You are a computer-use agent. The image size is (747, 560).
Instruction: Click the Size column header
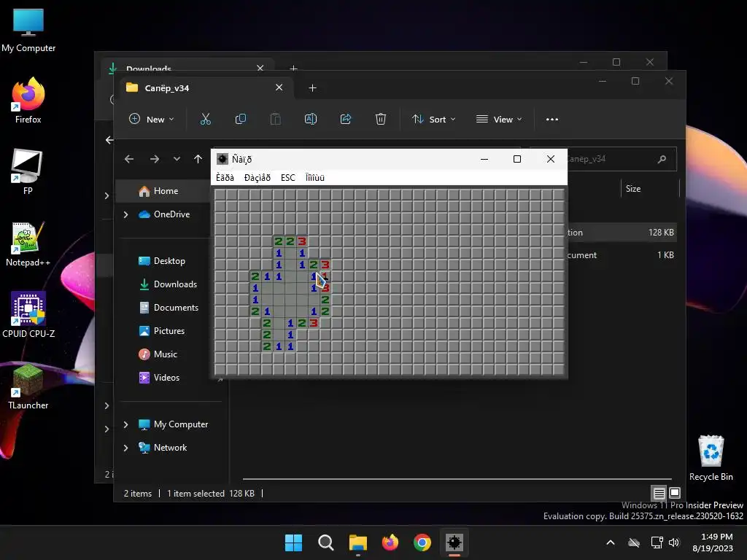click(650, 189)
